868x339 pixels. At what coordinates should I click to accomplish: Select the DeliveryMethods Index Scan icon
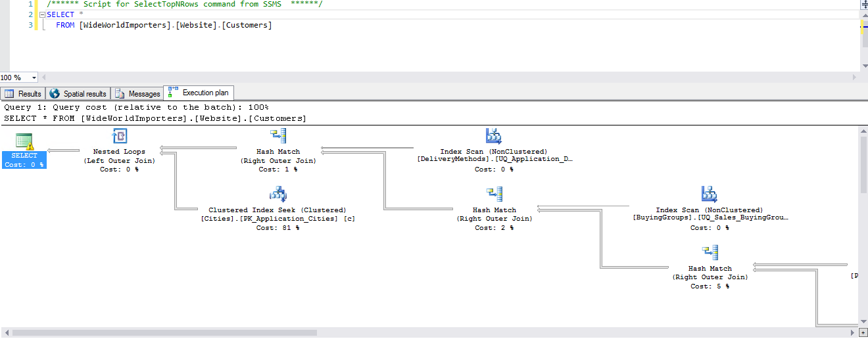pyautogui.click(x=493, y=137)
